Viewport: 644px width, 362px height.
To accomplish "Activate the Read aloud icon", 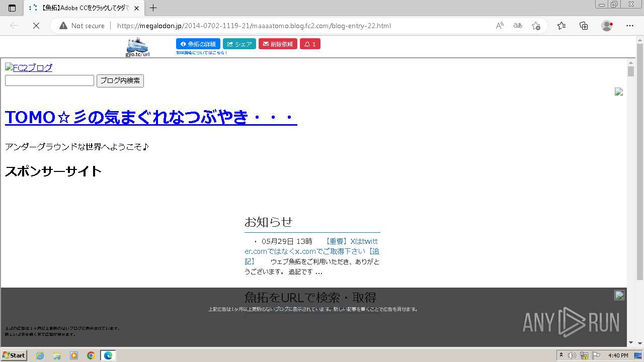I will (x=500, y=26).
